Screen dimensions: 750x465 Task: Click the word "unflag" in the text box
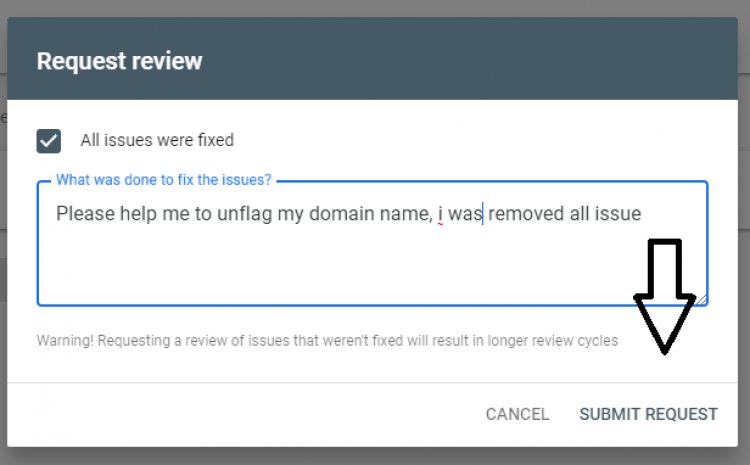[243, 213]
